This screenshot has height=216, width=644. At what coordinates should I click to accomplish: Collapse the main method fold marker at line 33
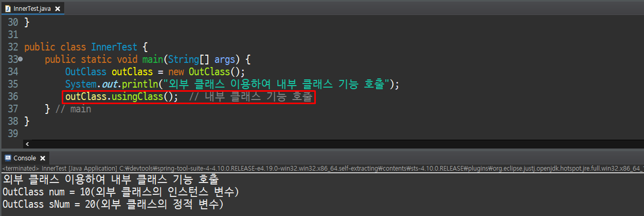point(21,59)
